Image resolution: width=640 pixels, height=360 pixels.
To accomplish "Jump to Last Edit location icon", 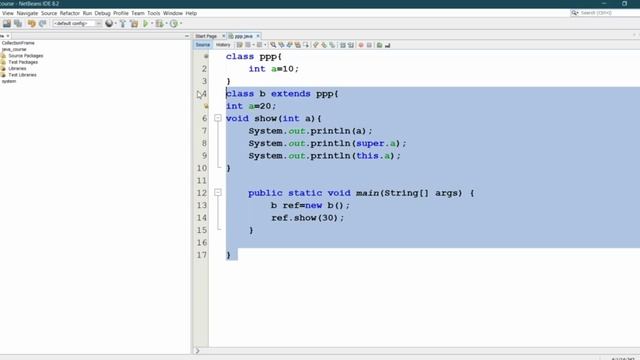I will pyautogui.click(x=239, y=45).
